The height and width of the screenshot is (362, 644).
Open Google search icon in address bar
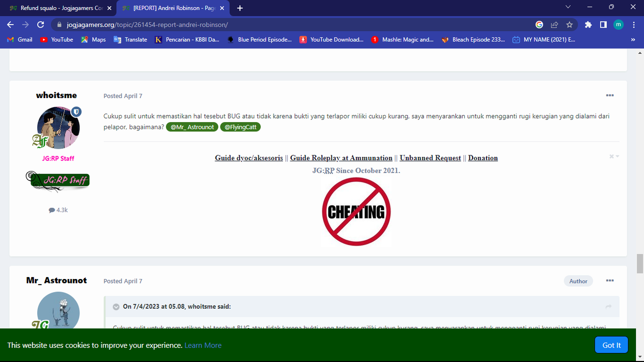539,25
